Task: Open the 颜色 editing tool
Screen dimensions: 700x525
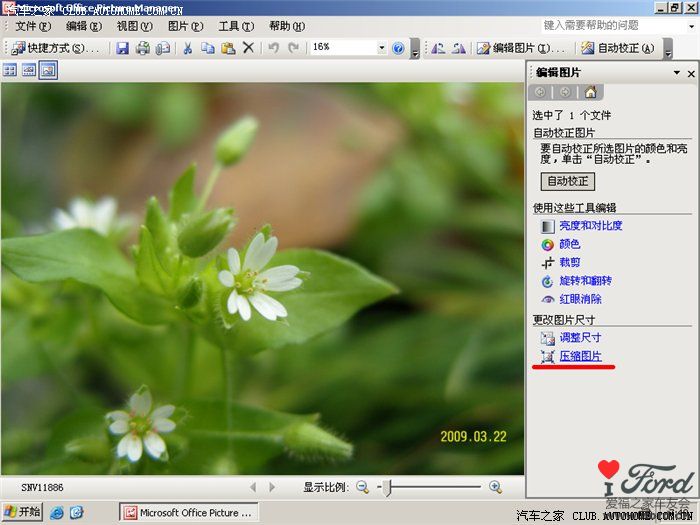Action: (x=569, y=244)
